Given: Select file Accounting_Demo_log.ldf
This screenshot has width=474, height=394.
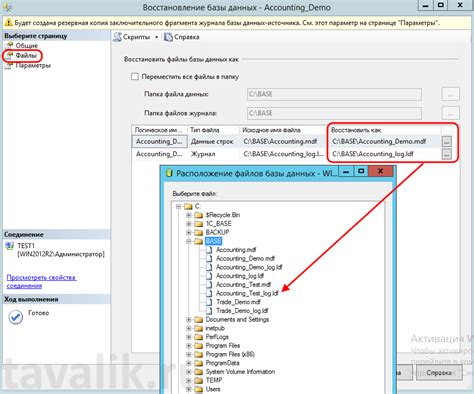Looking at the screenshot, I should click(x=249, y=267).
